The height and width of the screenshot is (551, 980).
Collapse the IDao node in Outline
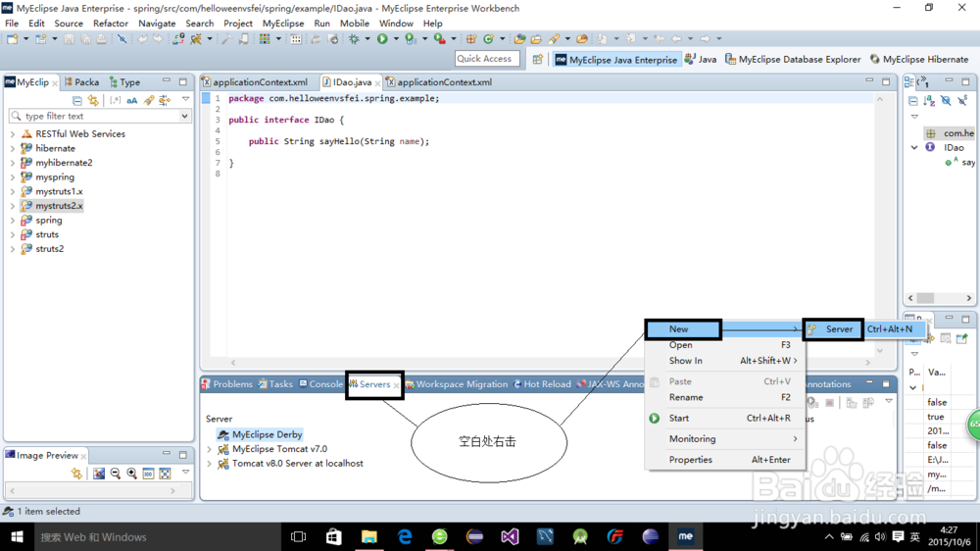914,148
